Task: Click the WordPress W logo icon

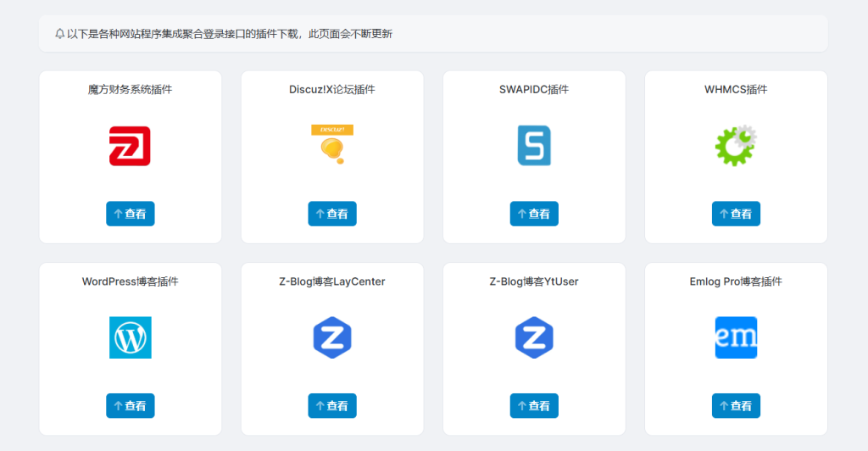Action: pos(130,337)
